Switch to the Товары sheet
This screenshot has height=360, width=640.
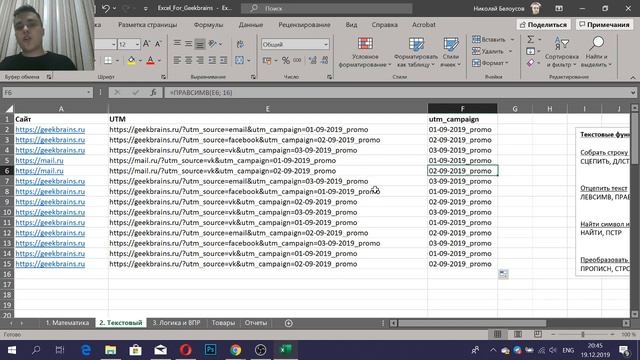[223, 323]
